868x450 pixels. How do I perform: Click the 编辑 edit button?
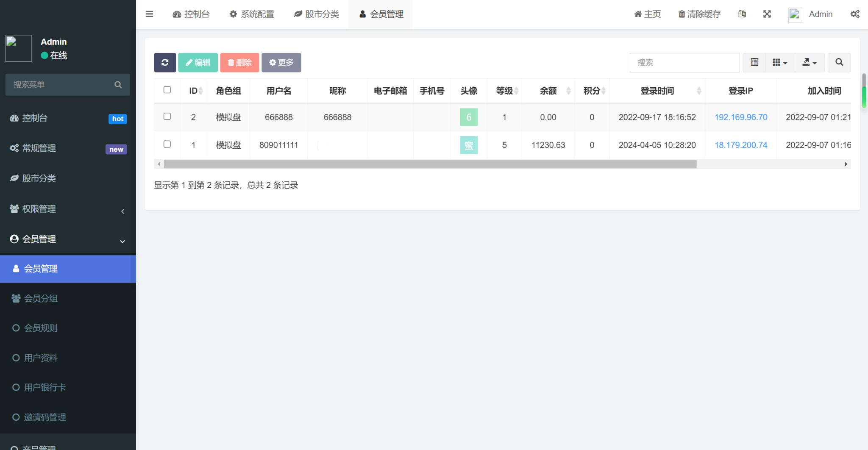tap(198, 63)
